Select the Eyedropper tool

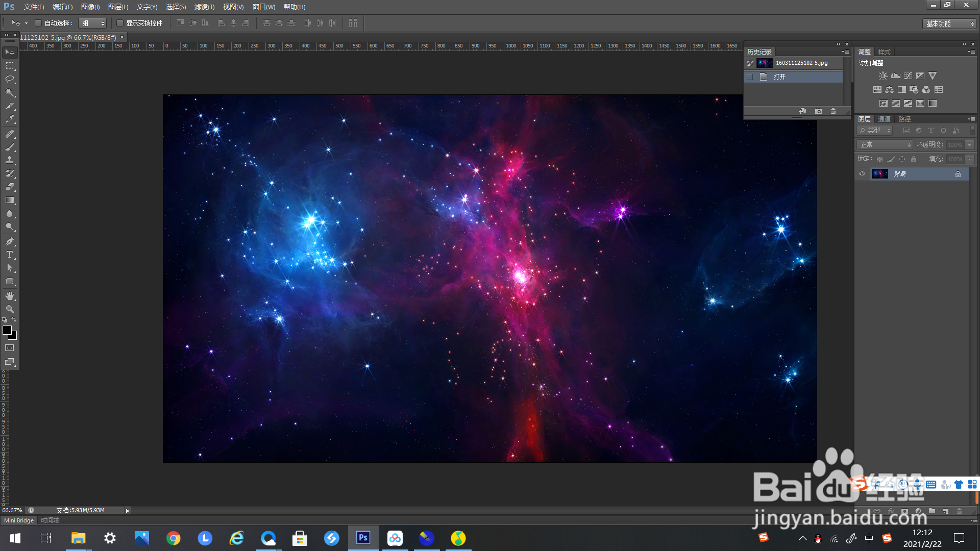(x=10, y=119)
